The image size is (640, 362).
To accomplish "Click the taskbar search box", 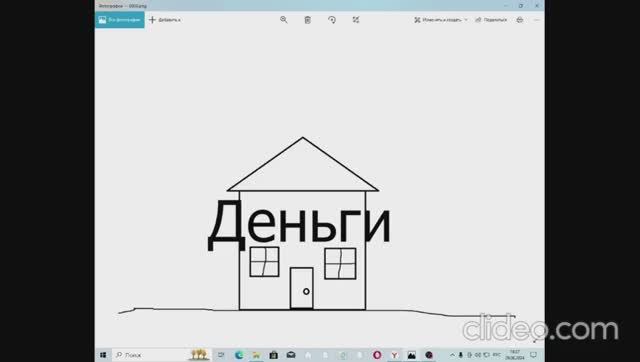I will [x=161, y=355].
